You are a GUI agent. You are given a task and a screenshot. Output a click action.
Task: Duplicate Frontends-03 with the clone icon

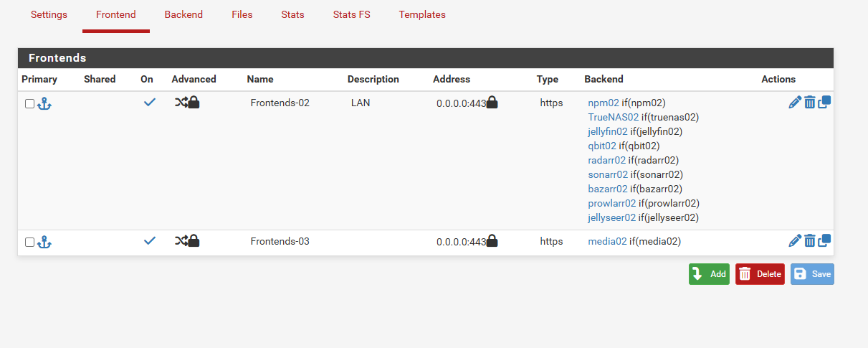pos(824,241)
